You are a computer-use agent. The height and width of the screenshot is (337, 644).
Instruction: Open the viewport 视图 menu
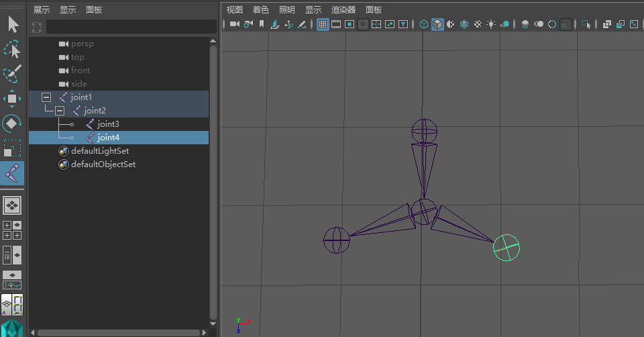click(x=235, y=10)
